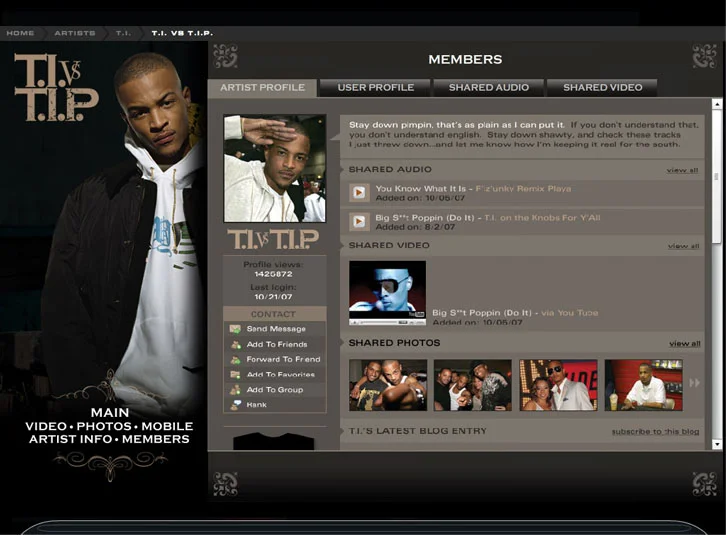Click the Add To Friends text

point(277,344)
